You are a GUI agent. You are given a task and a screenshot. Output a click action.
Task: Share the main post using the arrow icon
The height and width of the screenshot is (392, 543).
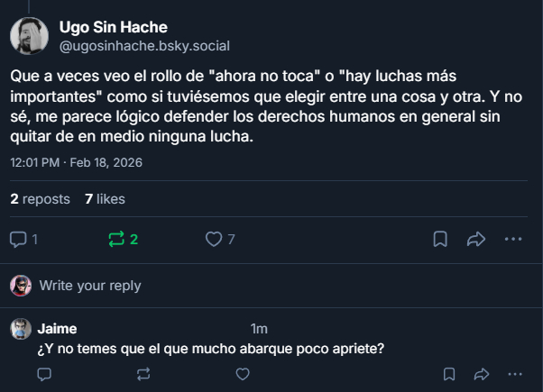476,239
